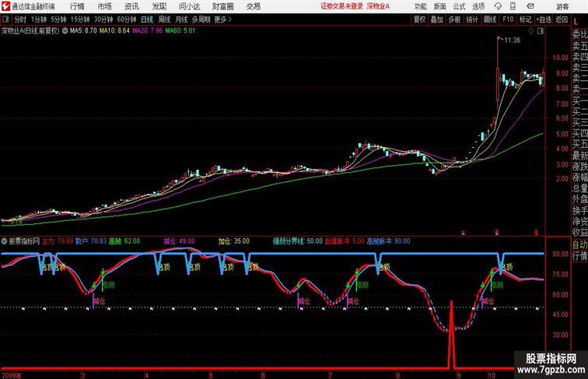
Task: Click the 通达信 application logo icon
Action: [x=5, y=6]
